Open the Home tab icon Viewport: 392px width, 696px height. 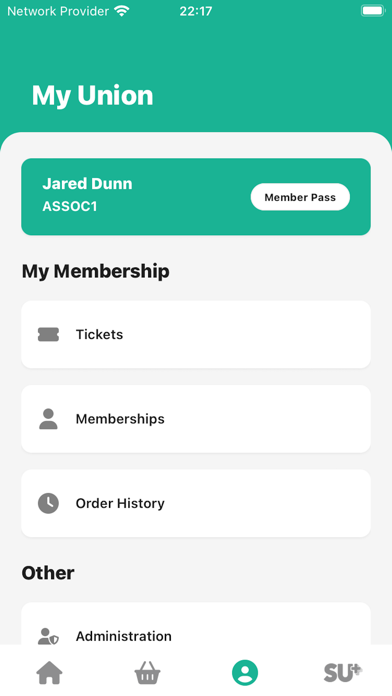pos(49,673)
